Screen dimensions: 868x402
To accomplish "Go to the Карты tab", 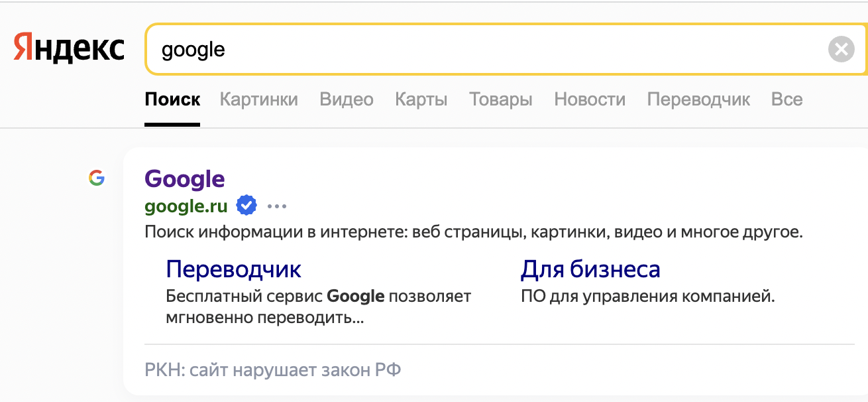I will coord(421,100).
